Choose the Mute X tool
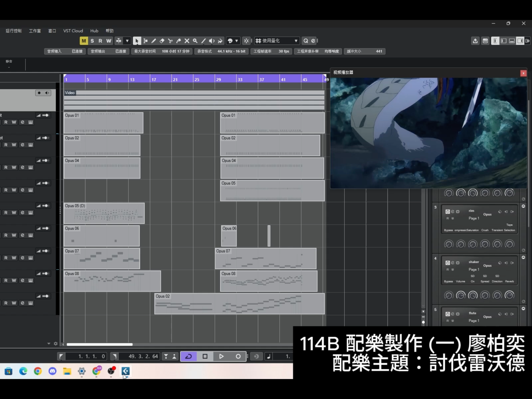532x399 pixels. 187,41
